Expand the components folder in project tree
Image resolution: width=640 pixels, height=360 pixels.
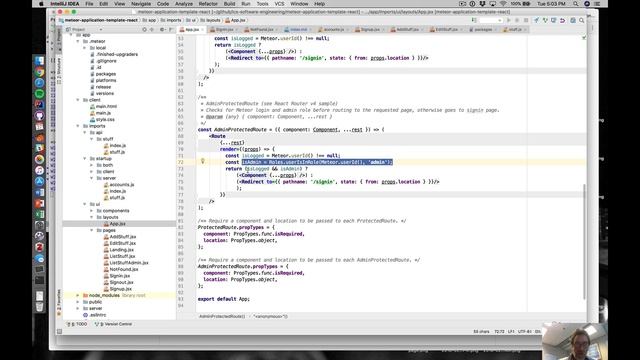pos(92,211)
